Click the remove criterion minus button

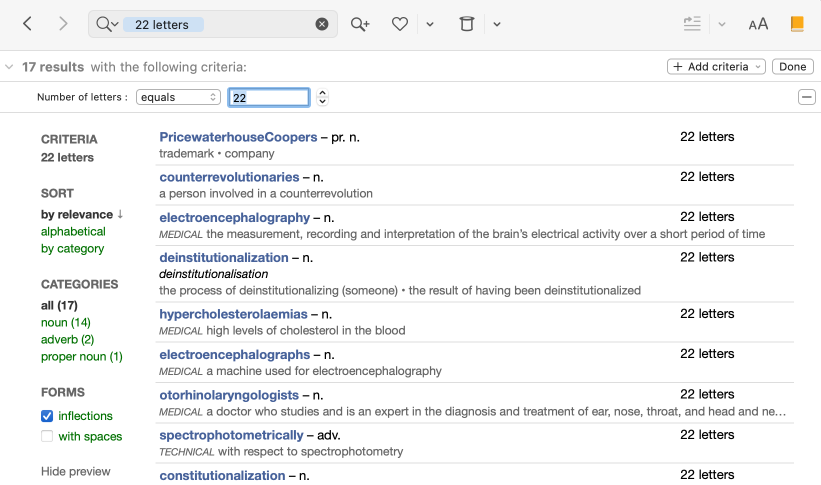point(806,97)
